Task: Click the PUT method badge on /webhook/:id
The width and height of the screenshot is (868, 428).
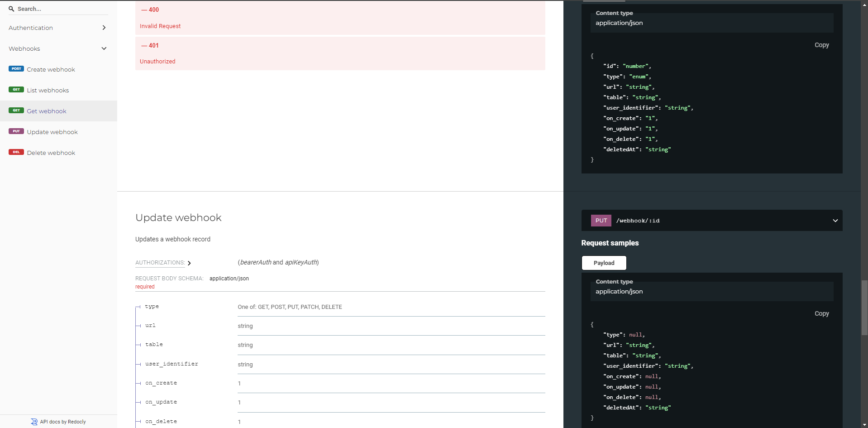Action: (601, 221)
